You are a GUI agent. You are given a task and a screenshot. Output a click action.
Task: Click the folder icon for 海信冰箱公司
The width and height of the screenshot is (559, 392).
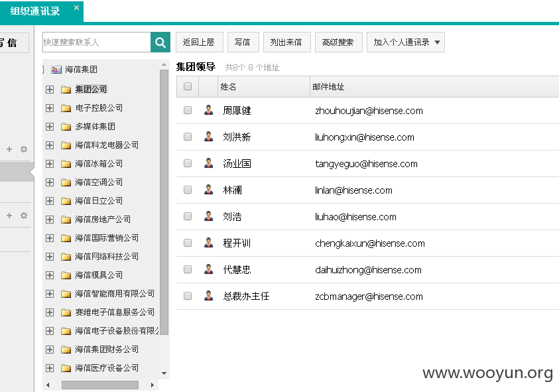[66, 164]
